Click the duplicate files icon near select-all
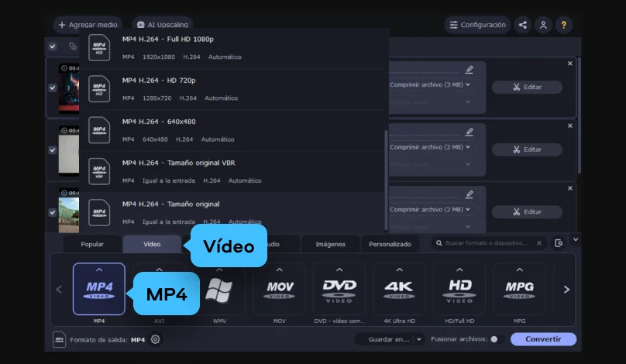This screenshot has width=626, height=364. 73,46
